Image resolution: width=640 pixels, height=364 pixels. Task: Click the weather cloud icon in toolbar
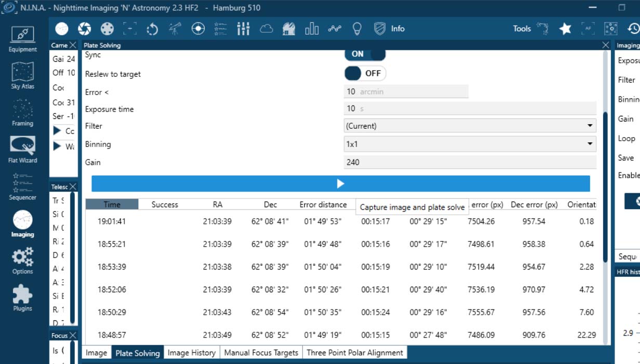point(266,29)
